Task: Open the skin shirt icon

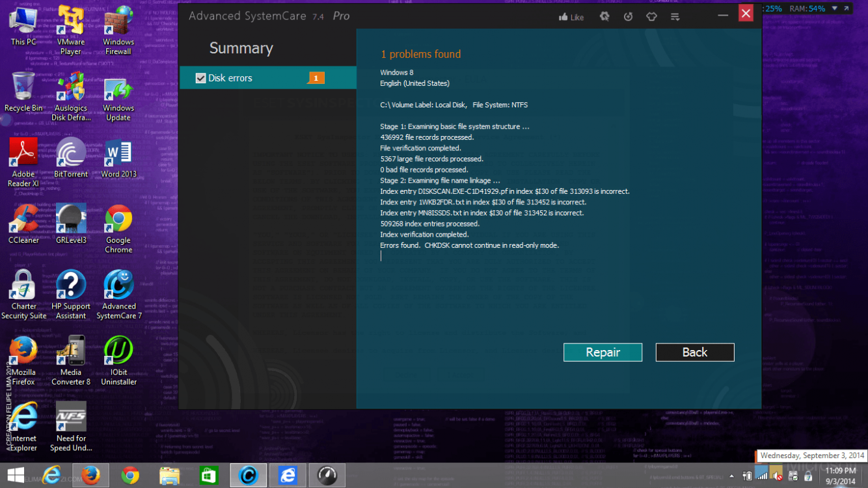Action: [x=651, y=16]
